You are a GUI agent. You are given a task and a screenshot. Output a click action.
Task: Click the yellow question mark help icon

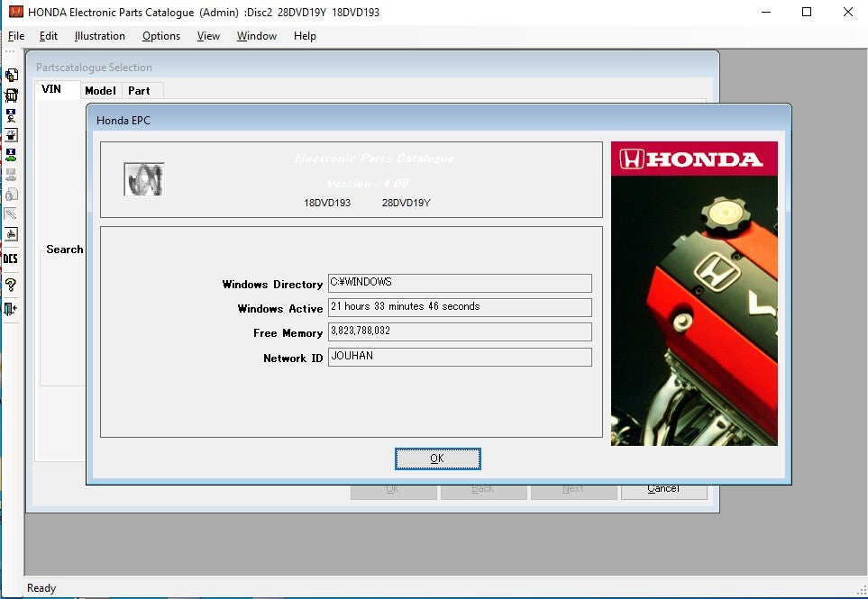pyautogui.click(x=11, y=285)
